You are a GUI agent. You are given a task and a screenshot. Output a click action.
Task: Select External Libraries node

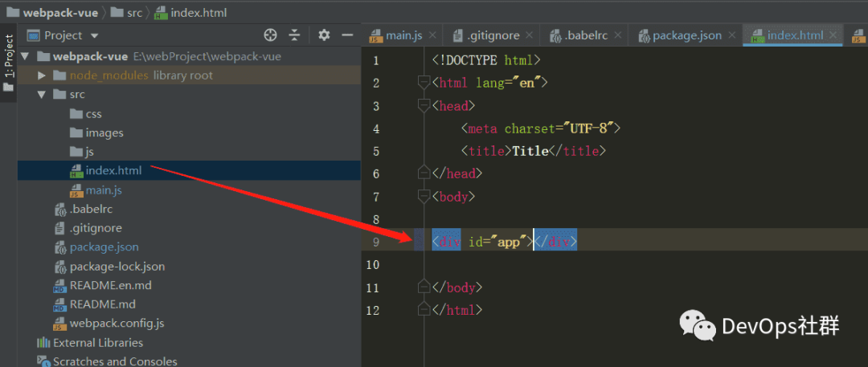(90, 343)
